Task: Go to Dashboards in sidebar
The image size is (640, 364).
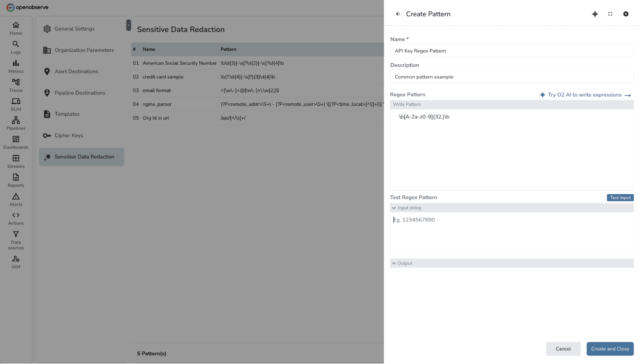Action: [16, 142]
